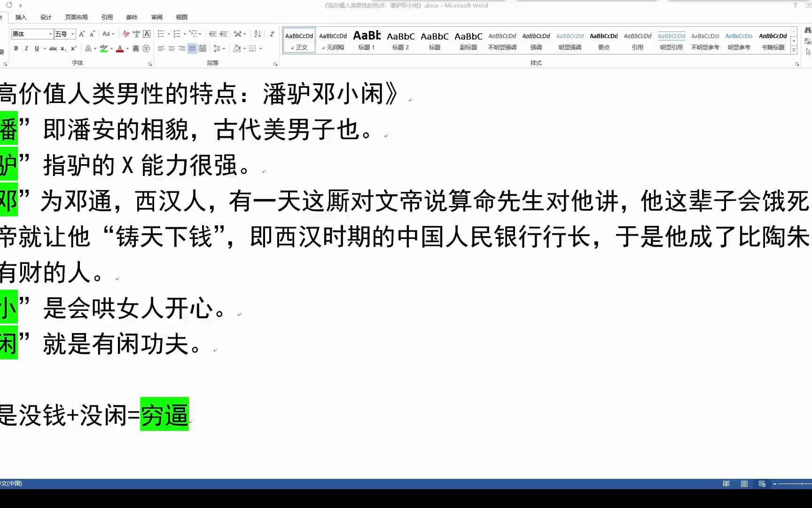Open the font size dropdown (五号)
The height and width of the screenshot is (508, 812).
(73, 34)
